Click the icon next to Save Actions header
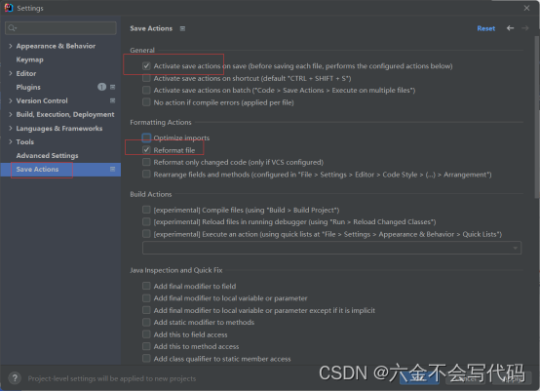540x392 pixels. coord(182,28)
